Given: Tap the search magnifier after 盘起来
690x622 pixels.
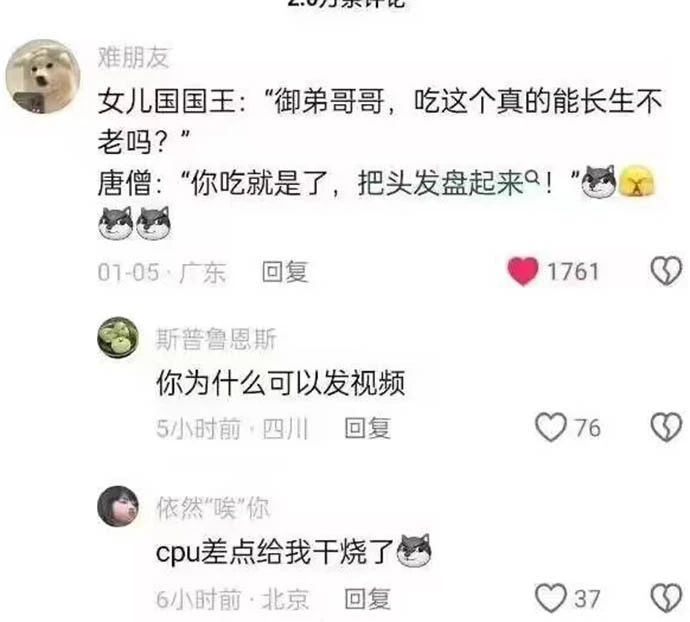Looking at the screenshot, I should (532, 177).
